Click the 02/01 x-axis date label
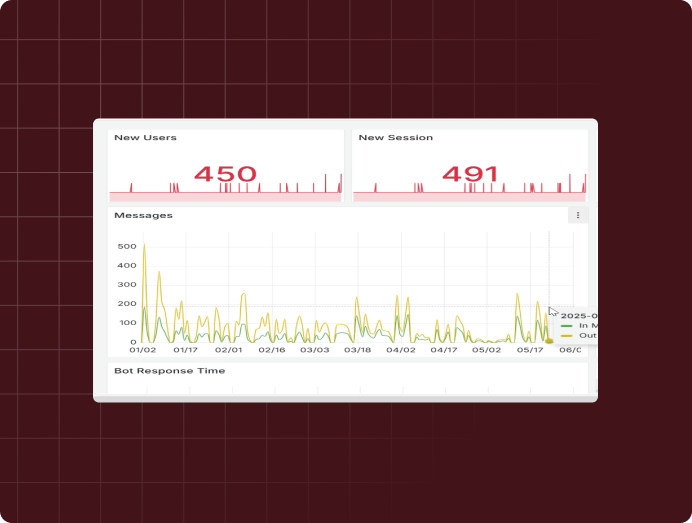Image resolution: width=692 pixels, height=523 pixels. tap(228, 350)
